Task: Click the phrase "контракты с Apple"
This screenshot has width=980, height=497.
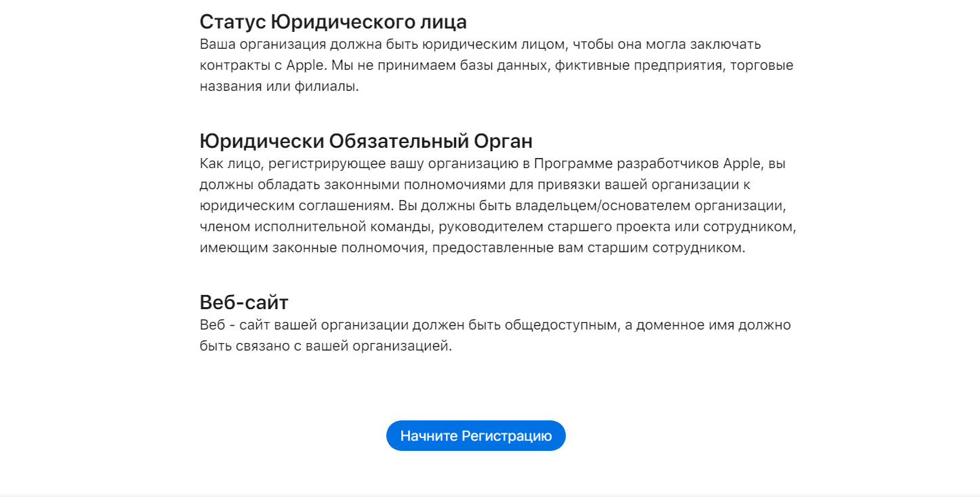Action: click(x=256, y=66)
